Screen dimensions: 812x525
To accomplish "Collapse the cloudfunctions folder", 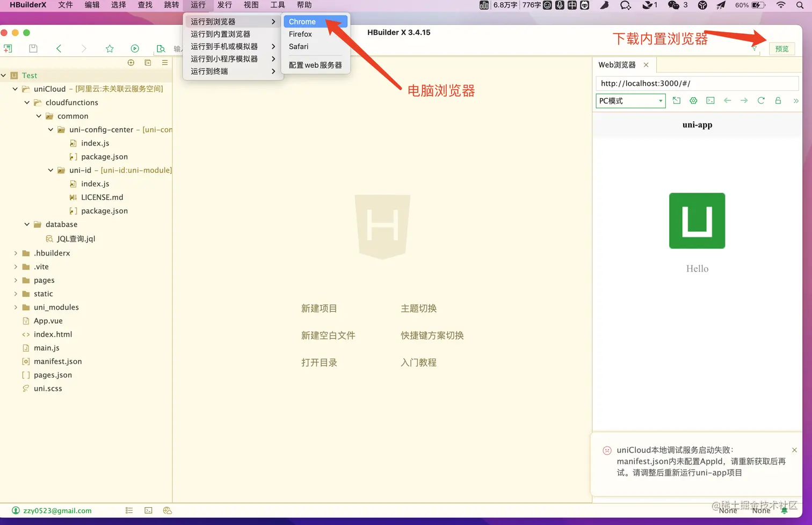I will (27, 103).
